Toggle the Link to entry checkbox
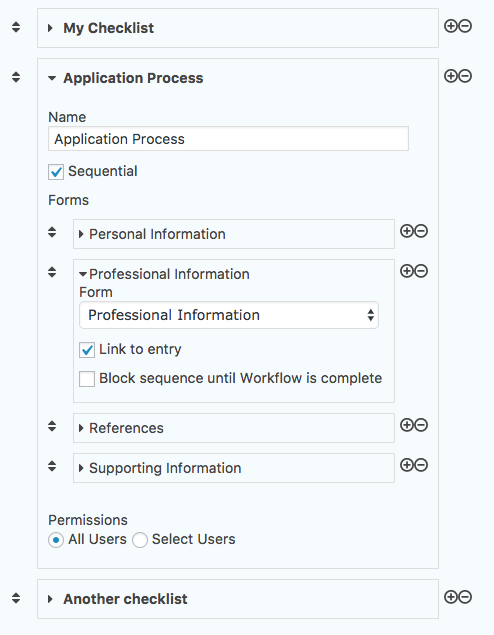Screen dimensions: 494x635 (x=87, y=350)
